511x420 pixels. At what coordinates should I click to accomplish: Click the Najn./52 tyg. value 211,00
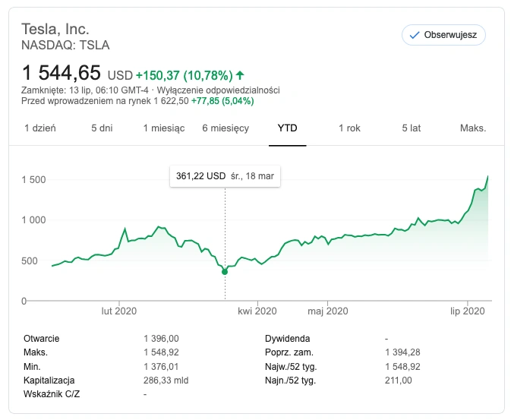click(398, 381)
